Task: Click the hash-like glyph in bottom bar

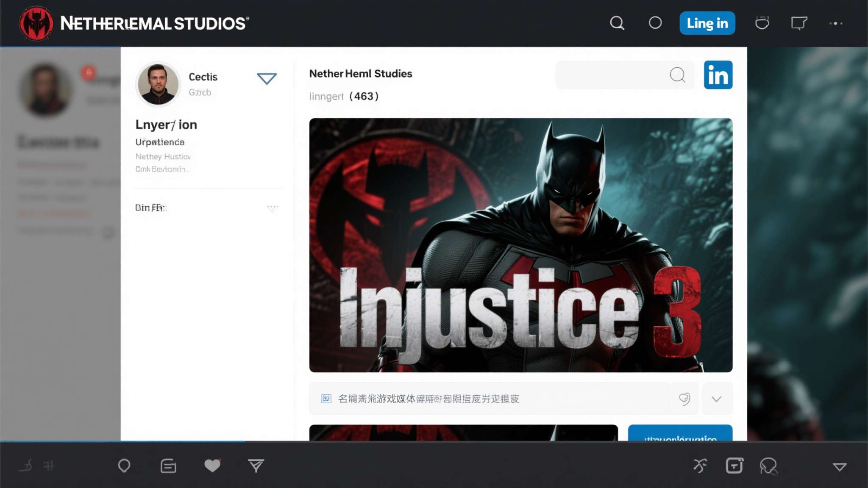Action: pyautogui.click(x=49, y=466)
